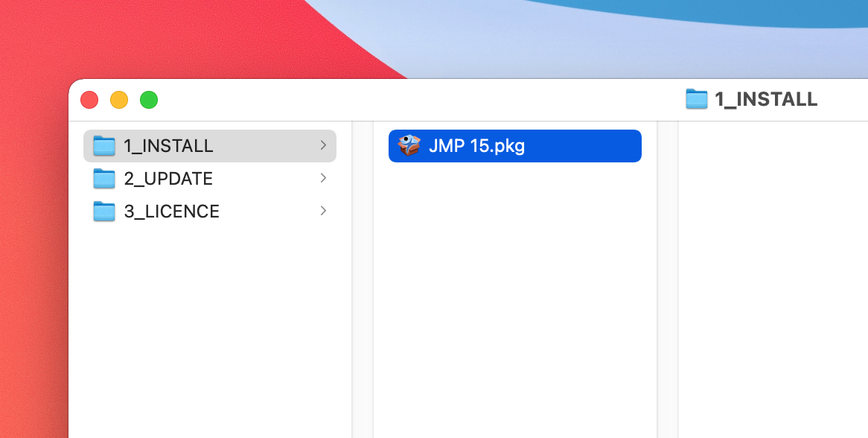Select the 1_INSTALL folder name text
Image resolution: width=868 pixels, height=438 pixels.
[168, 146]
